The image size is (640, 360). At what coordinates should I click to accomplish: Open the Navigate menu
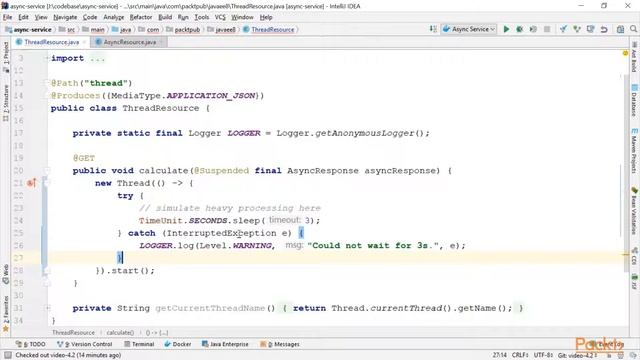tap(65, 17)
